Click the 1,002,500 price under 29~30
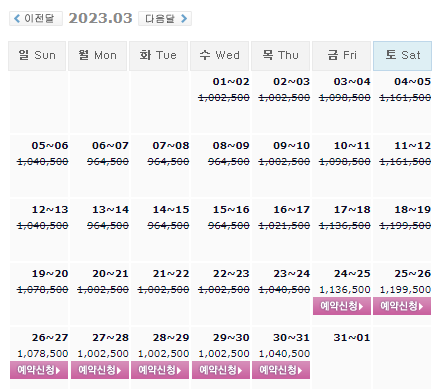This screenshot has width=443, height=392. pos(224,354)
